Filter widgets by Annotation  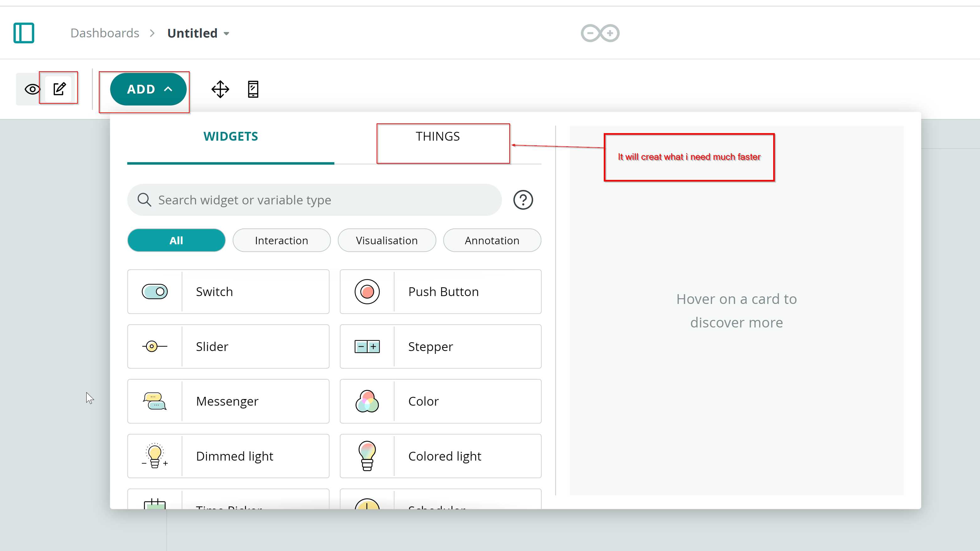[492, 240]
